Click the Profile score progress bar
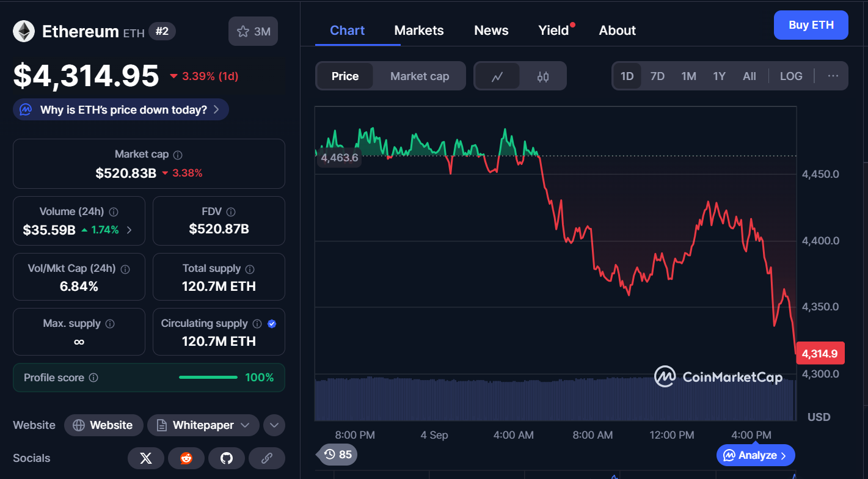 click(208, 378)
